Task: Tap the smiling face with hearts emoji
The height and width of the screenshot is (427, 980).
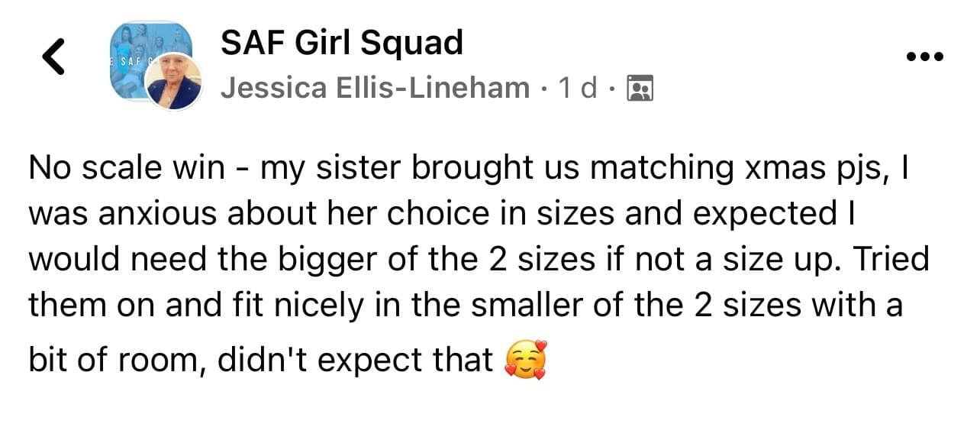Action: (527, 359)
